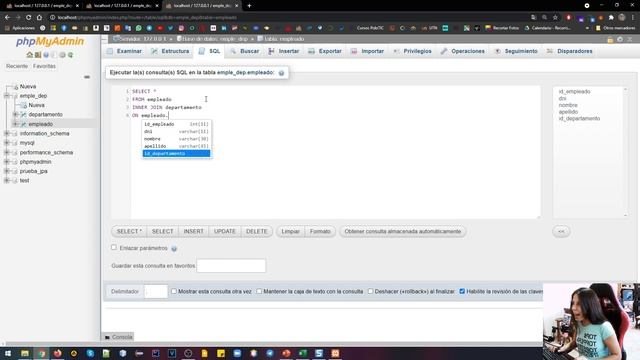Click the Limpiar button
Viewport: 640px width, 360px height.
[x=291, y=231]
